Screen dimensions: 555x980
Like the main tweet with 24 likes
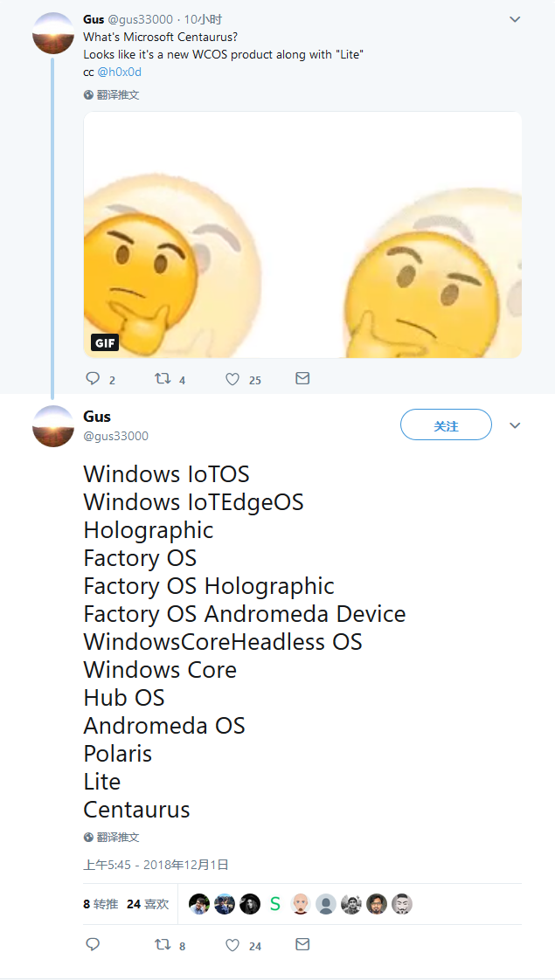pos(232,945)
